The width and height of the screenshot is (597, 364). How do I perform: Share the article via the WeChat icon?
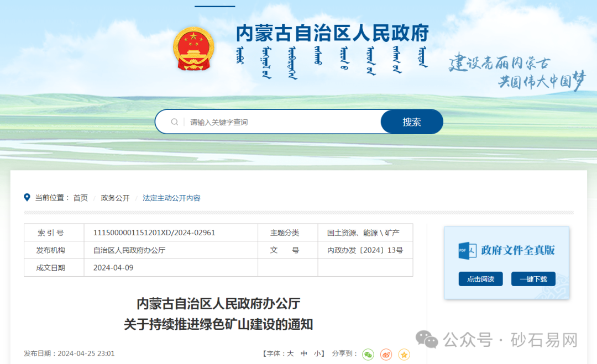(367, 354)
